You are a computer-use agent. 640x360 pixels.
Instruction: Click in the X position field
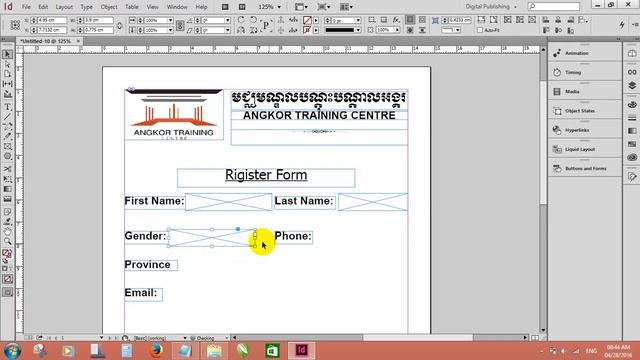coord(52,20)
